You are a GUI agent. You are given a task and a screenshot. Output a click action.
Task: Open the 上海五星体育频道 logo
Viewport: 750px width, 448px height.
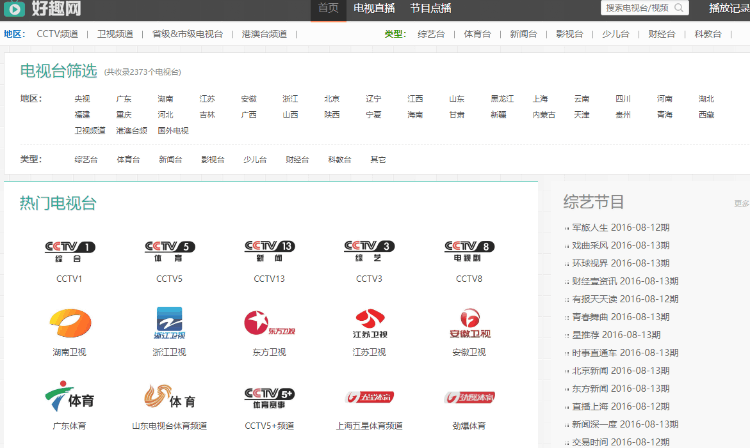(x=369, y=397)
